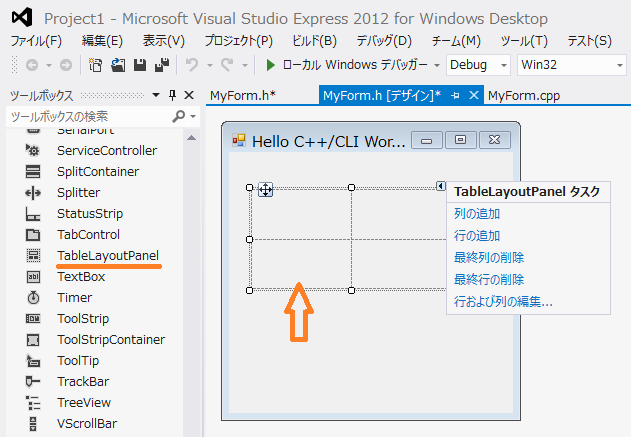
Task: Click 行および列の編集... link
Action: 503,301
